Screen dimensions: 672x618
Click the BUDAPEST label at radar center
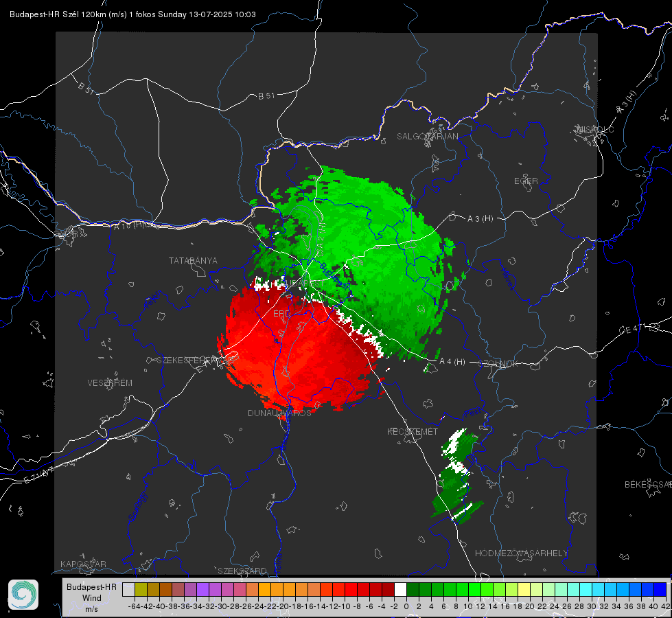[x=302, y=284]
